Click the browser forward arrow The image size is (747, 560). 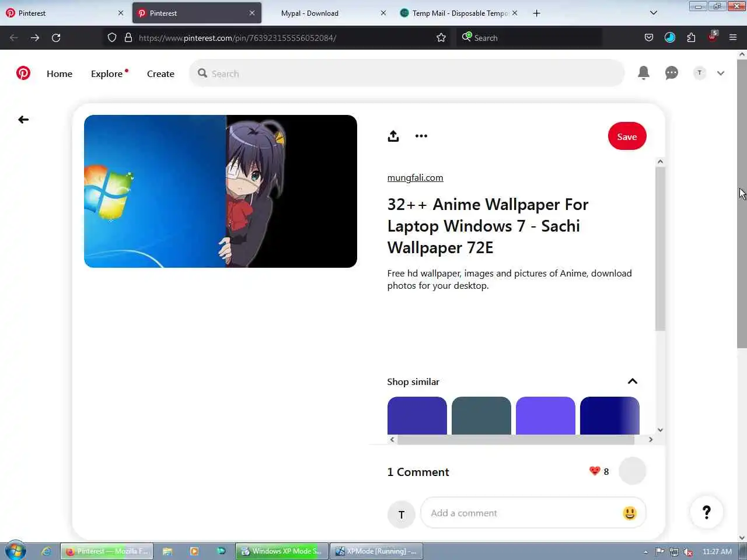click(x=35, y=38)
